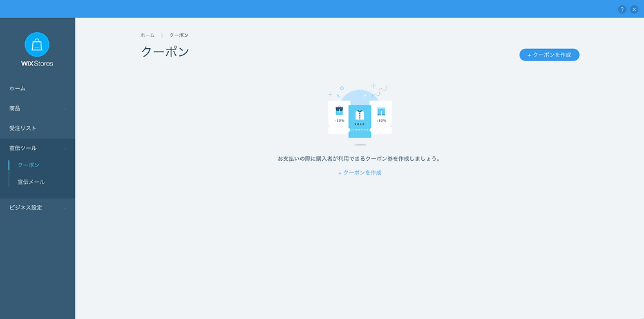Open the help question mark icon
This screenshot has height=319, width=644.
click(622, 10)
